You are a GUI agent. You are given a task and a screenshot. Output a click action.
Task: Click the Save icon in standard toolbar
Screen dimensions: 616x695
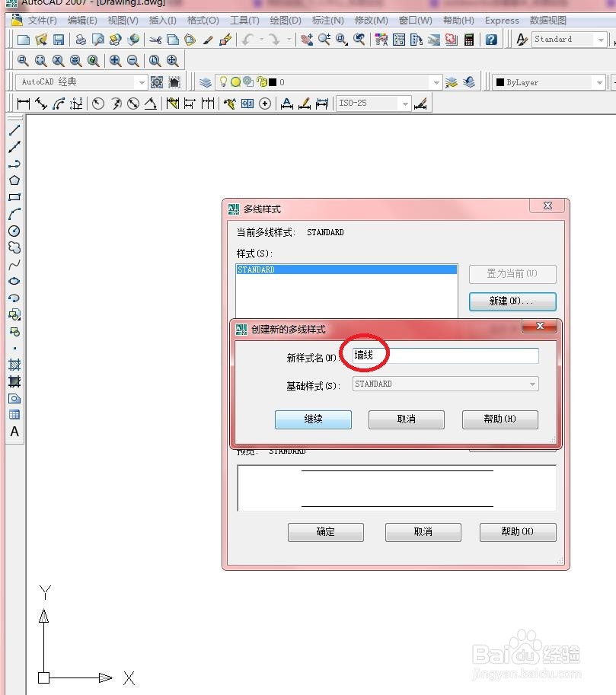click(x=59, y=40)
